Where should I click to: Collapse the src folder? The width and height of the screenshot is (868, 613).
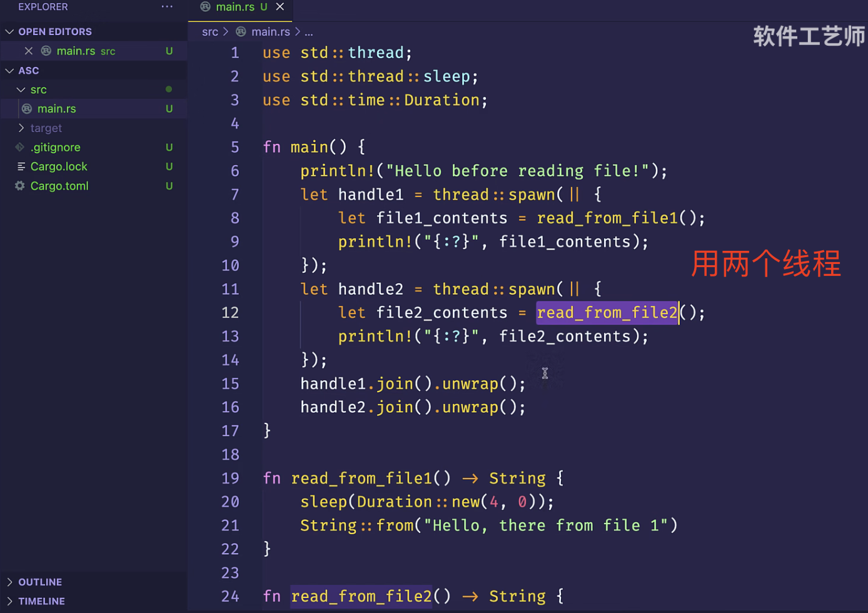[21, 90]
